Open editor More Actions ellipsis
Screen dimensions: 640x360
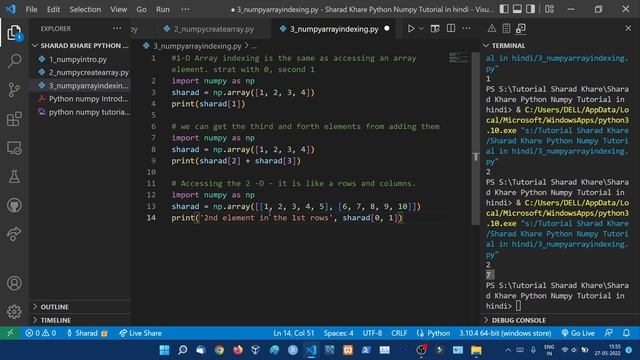coord(466,29)
